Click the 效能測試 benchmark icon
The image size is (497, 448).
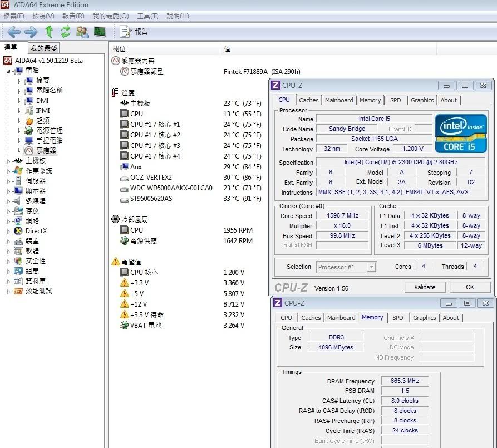point(18,292)
